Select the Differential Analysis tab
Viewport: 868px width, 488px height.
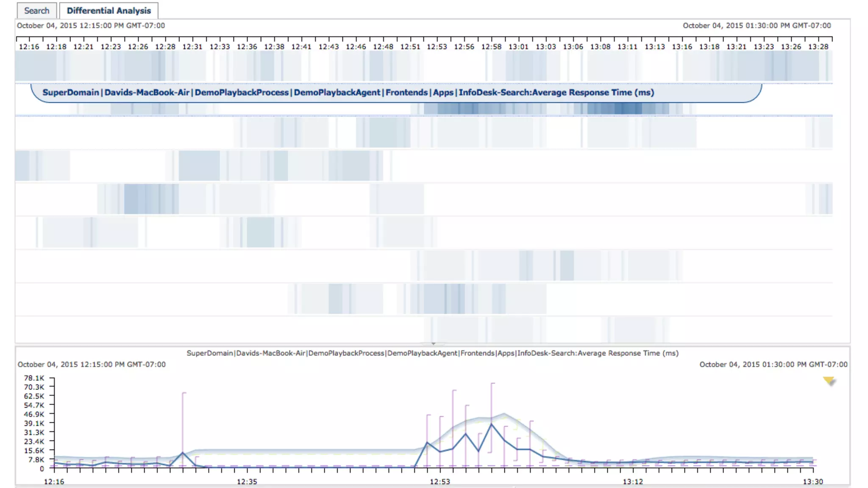[x=108, y=11]
